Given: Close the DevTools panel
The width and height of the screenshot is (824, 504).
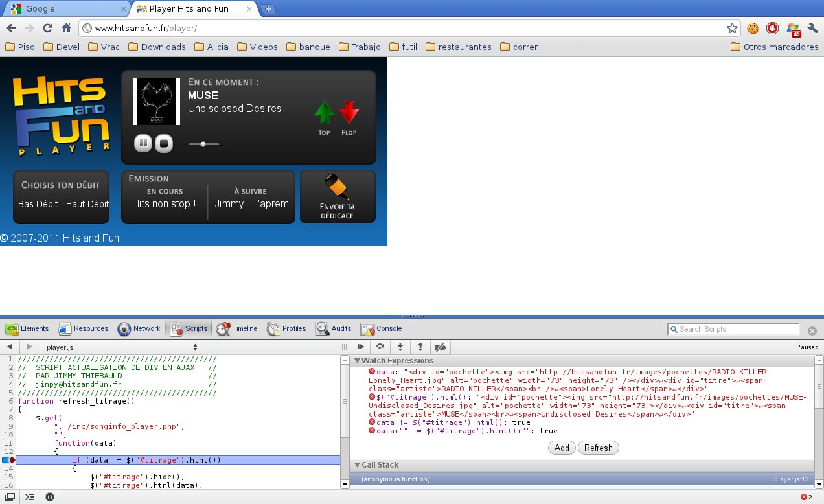Looking at the screenshot, I should tap(812, 330).
